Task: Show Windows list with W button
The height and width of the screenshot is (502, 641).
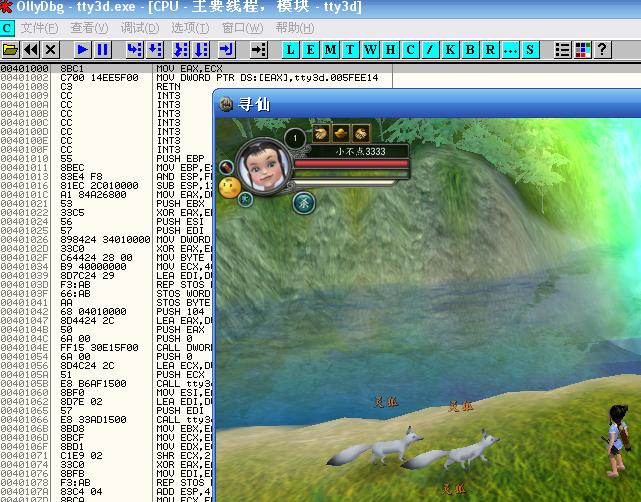Action: pos(370,50)
